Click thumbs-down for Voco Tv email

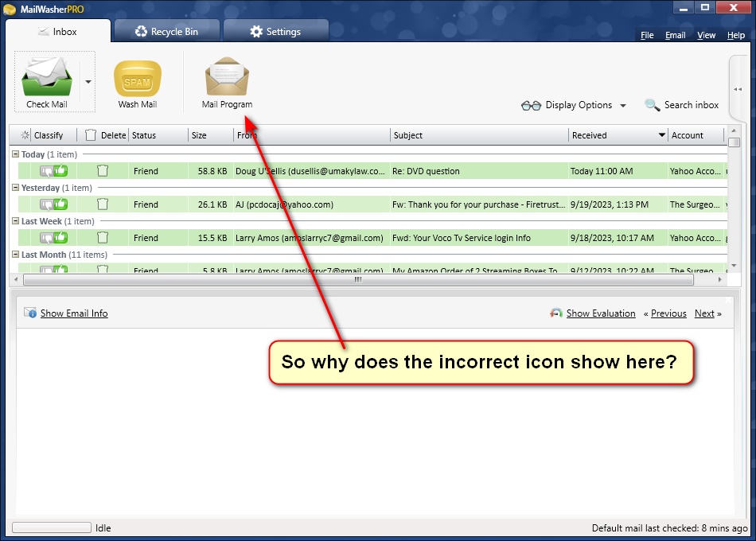[x=47, y=238]
